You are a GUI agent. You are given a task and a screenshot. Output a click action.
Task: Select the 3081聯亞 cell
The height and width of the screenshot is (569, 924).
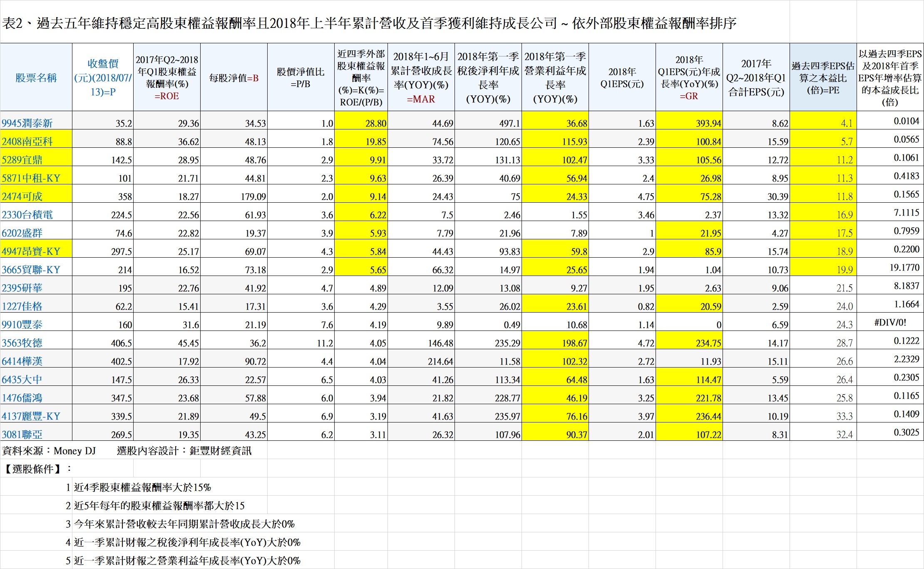point(36,432)
